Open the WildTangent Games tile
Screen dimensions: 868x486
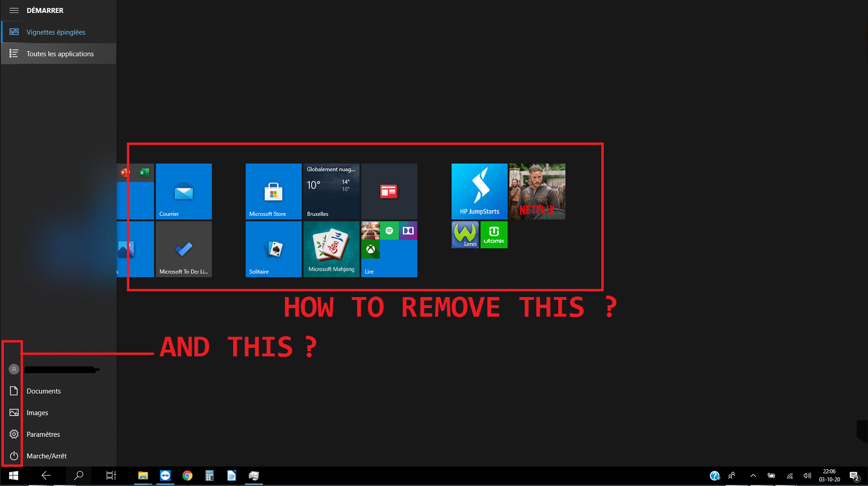click(x=465, y=234)
